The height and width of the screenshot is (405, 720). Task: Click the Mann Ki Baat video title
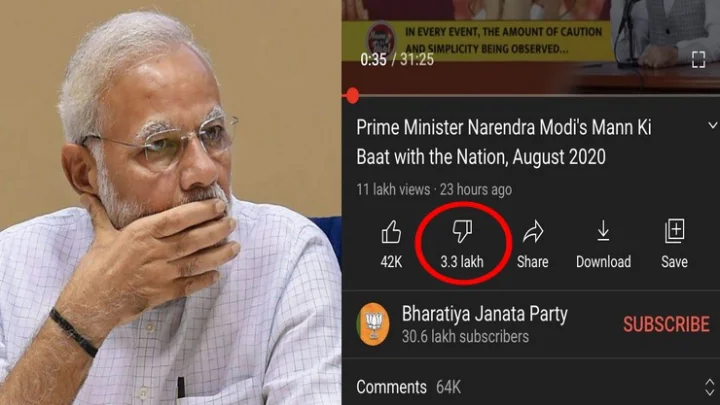pos(504,142)
